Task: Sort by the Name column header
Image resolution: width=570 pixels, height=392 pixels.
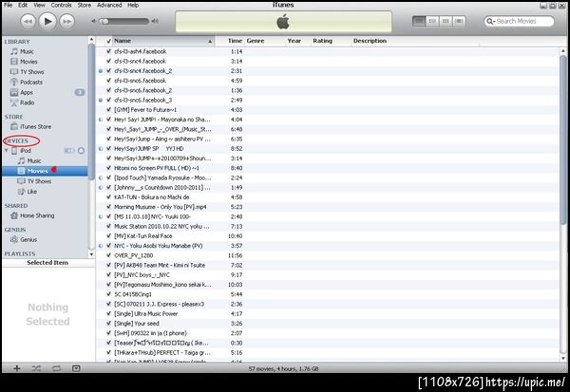Action: coord(163,41)
